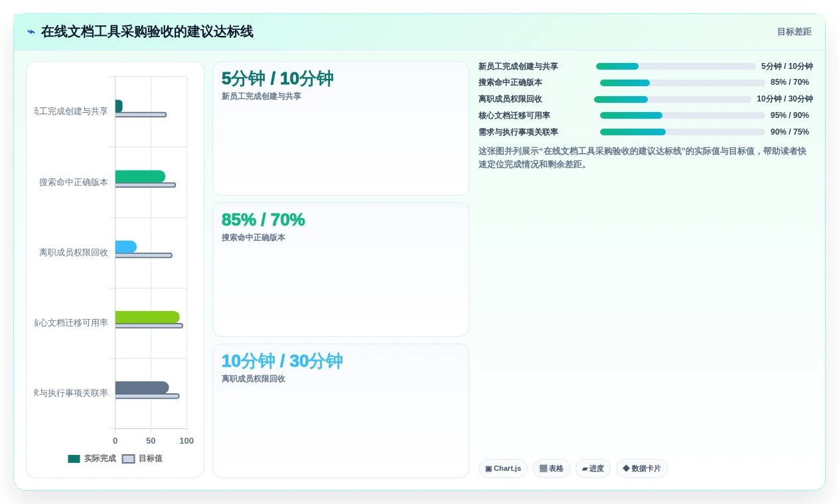839x504 pixels.
Task: Click progress bar for 离职成员权限回收
Action: (x=672, y=99)
